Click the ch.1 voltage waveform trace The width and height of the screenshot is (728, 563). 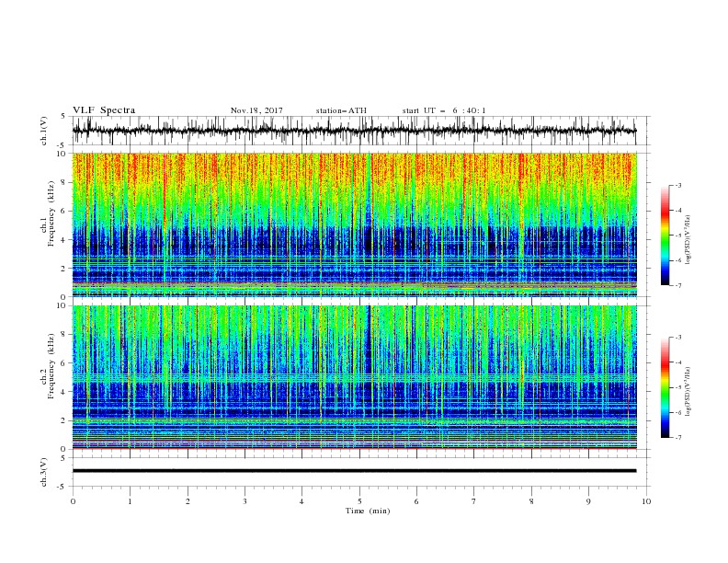354,131
